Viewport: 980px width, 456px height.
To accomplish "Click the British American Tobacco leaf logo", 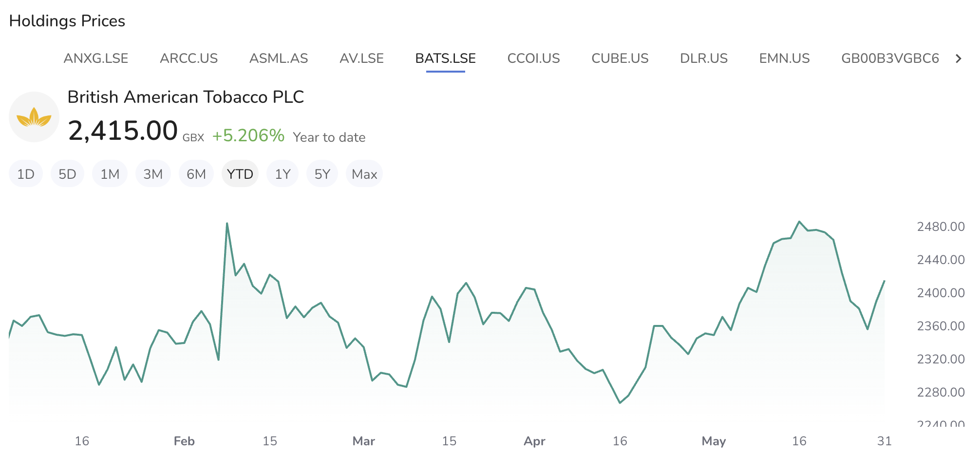I will (34, 117).
